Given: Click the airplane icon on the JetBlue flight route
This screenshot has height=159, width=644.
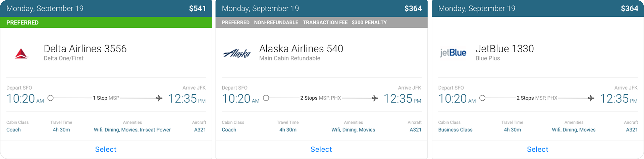Looking at the screenshot, I should [591, 98].
